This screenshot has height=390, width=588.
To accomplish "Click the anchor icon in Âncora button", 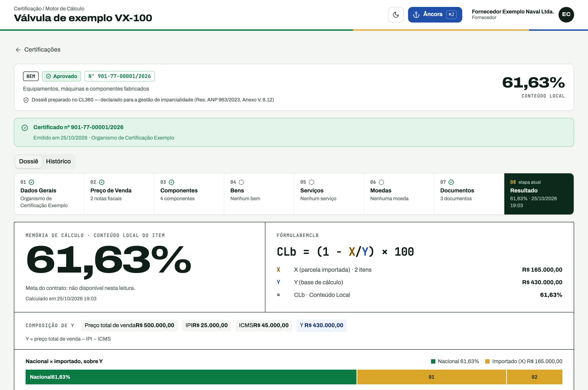I will (x=416, y=15).
